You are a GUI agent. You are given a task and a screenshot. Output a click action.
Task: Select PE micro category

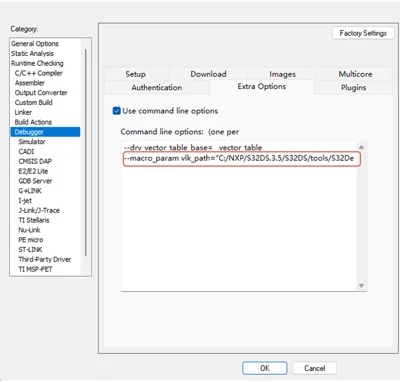coord(31,240)
